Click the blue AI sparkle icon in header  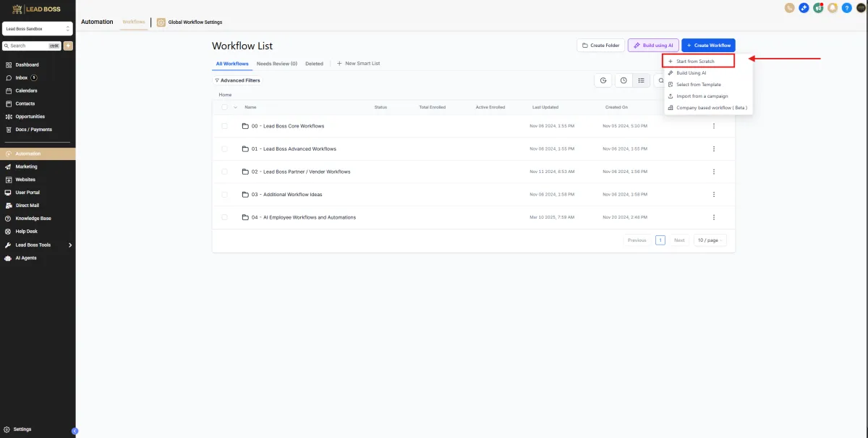pos(804,8)
